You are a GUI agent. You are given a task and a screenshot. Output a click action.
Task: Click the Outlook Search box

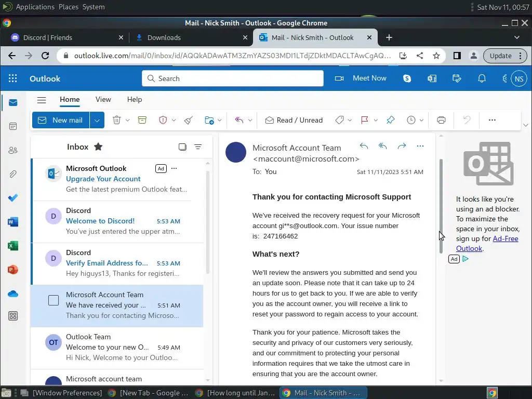click(x=233, y=78)
